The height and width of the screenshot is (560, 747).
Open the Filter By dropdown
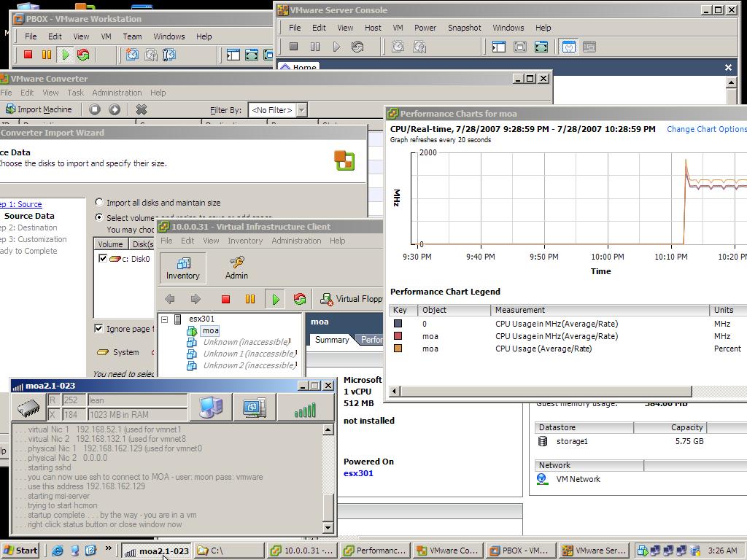pyautogui.click(x=301, y=110)
